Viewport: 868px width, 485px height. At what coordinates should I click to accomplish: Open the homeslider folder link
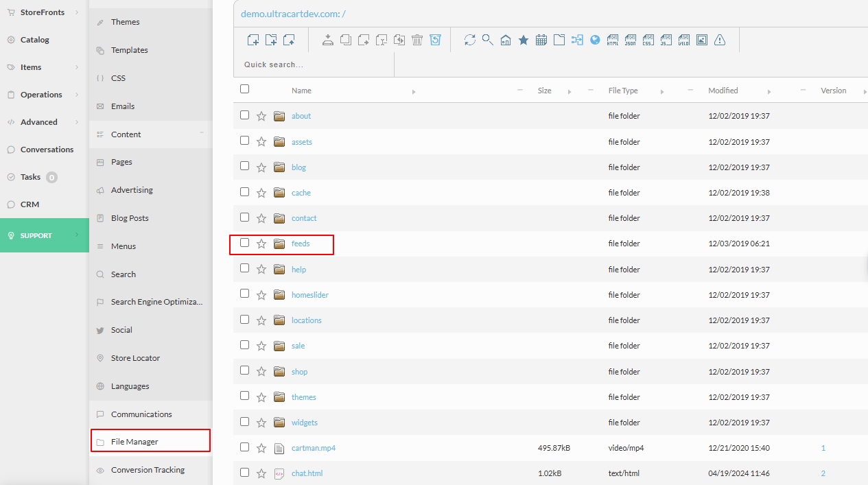click(x=310, y=295)
